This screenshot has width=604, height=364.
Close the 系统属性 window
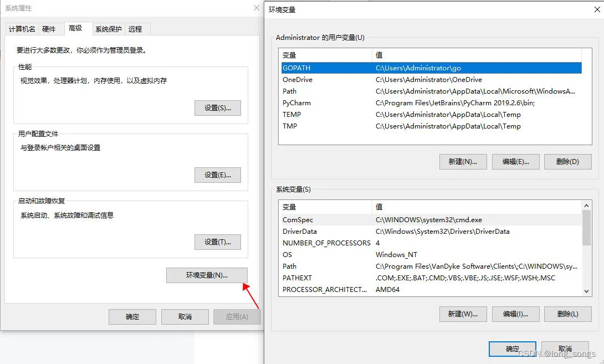pos(256,8)
